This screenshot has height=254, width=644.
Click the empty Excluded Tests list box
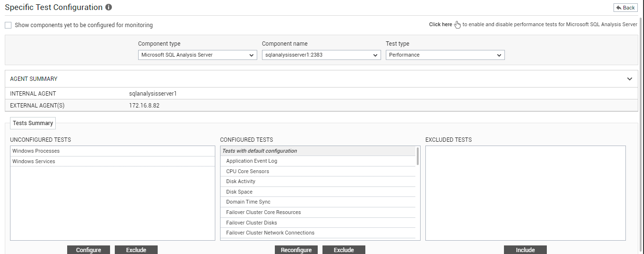coord(525,193)
